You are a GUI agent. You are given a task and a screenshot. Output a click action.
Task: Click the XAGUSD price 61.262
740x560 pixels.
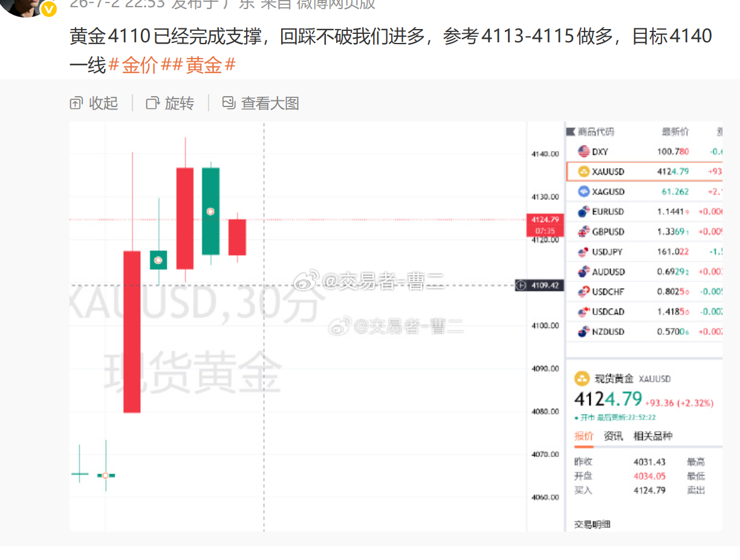[675, 192]
